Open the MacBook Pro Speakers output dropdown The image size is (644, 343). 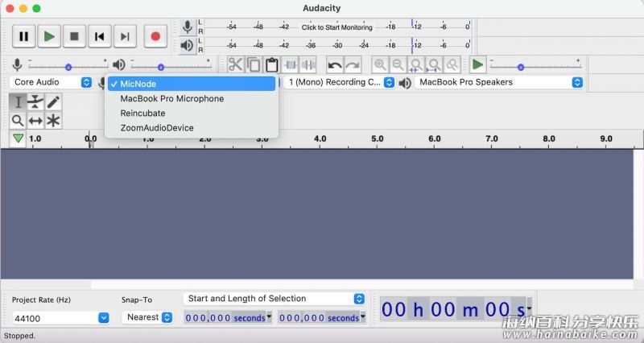coord(498,82)
